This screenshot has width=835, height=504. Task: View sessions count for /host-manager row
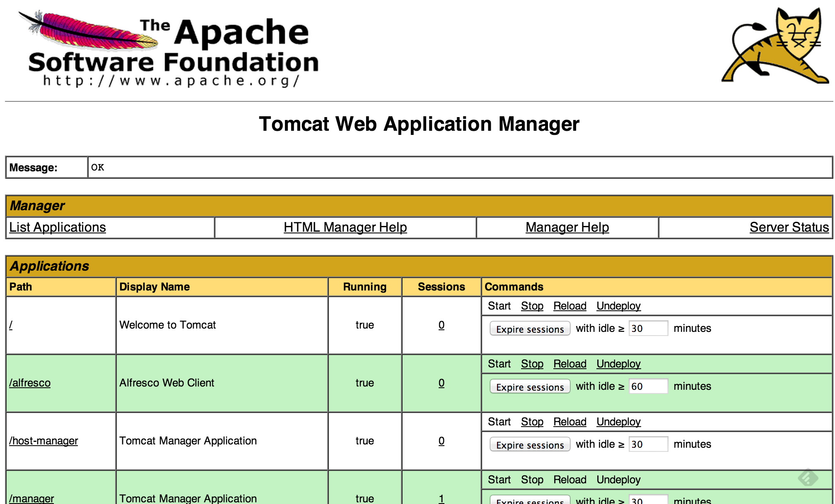pyautogui.click(x=442, y=441)
